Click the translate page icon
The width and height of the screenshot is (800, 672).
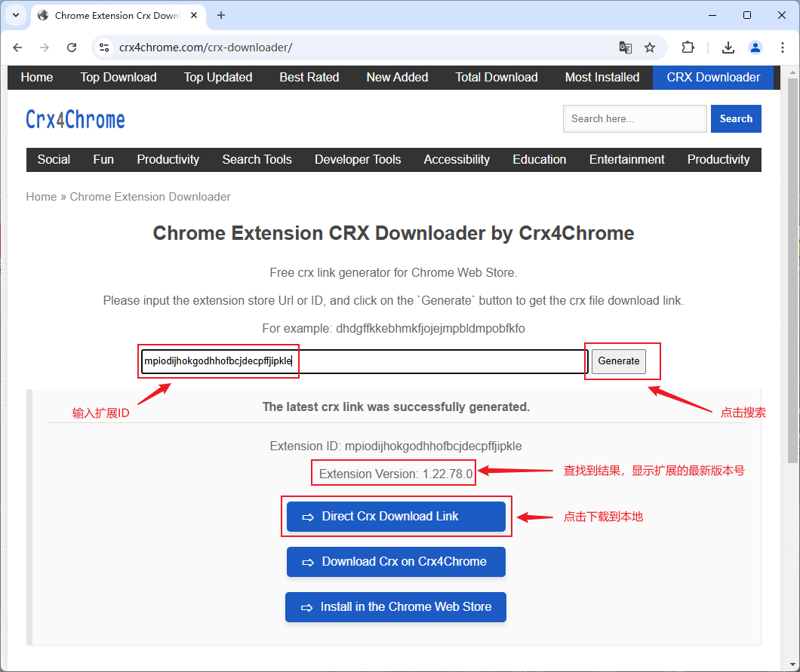pyautogui.click(x=625, y=48)
